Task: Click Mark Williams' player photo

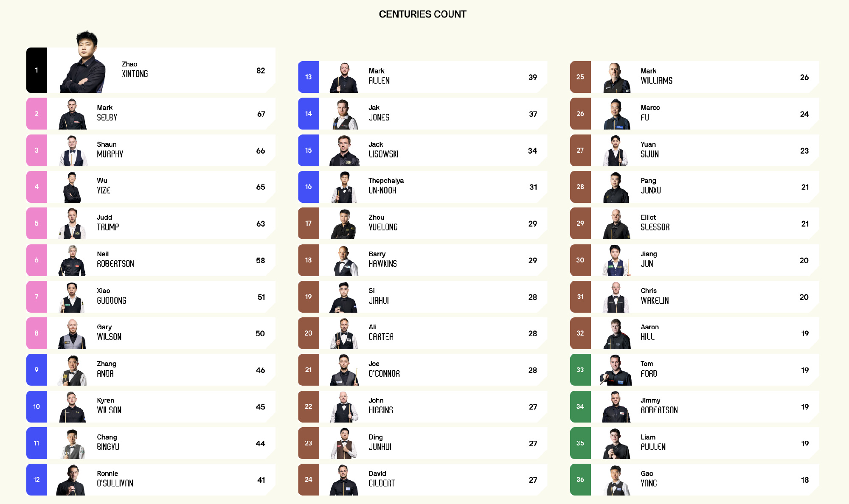Action: tap(616, 78)
